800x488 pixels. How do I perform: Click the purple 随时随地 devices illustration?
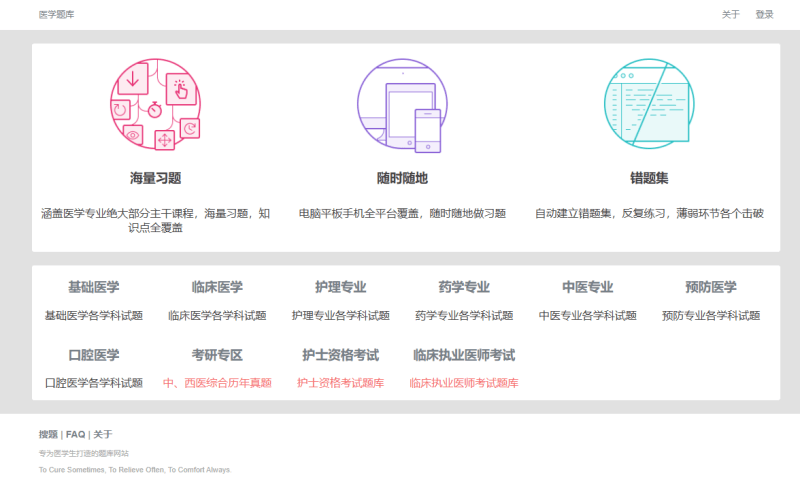402,105
